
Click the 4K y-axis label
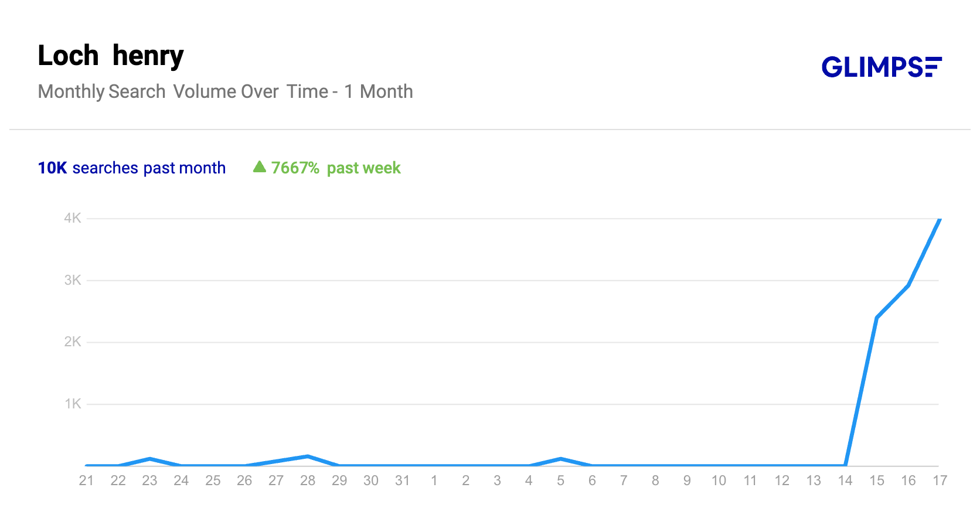tap(73, 219)
